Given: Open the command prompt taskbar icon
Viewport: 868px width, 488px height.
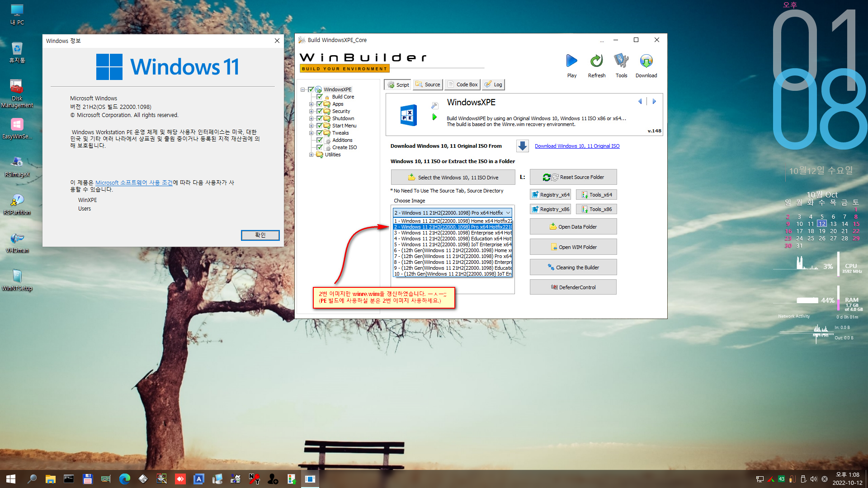Looking at the screenshot, I should 69,479.
